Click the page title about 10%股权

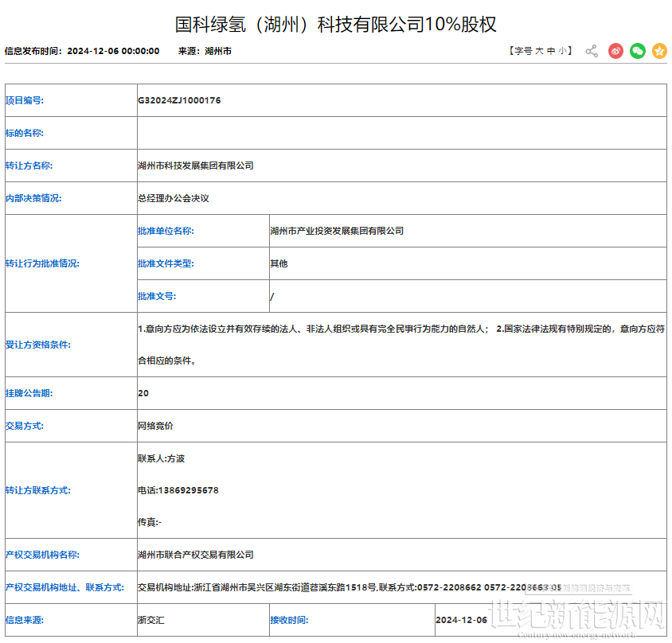pos(335,24)
